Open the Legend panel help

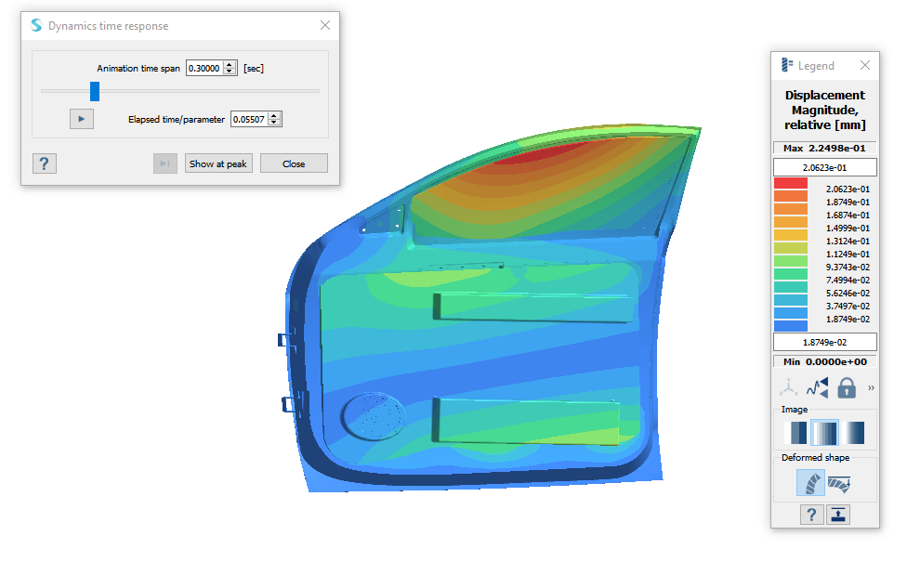click(x=810, y=515)
